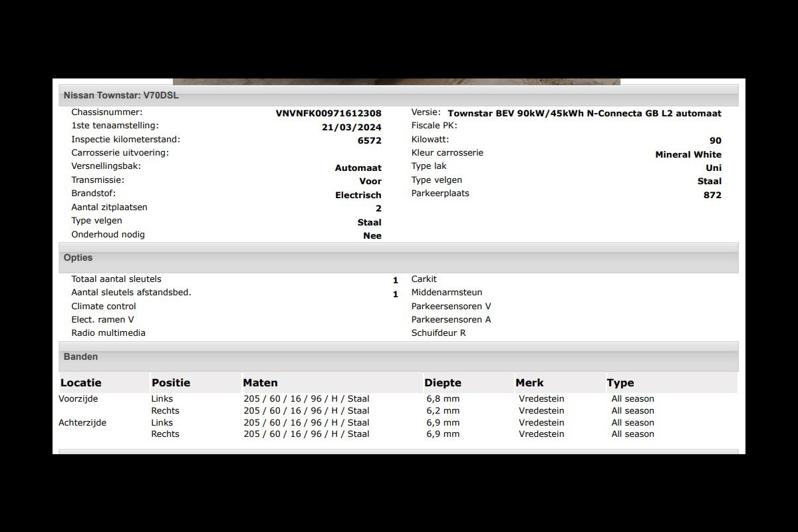Click the registration date 21/03/2024

coord(351,127)
